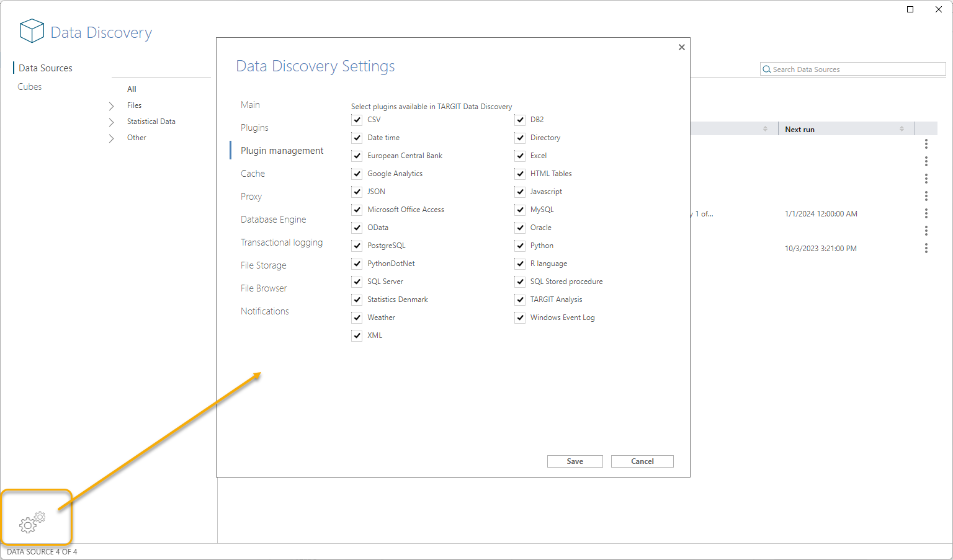Disable the TARGIT Analysis plugin
The height and width of the screenshot is (560, 953).
pos(520,300)
